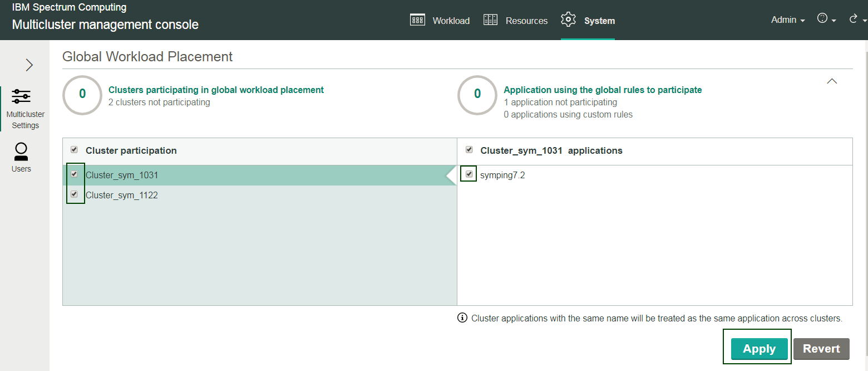The width and height of the screenshot is (868, 371).
Task: Click the Global Workload Placement heading
Action: point(147,56)
